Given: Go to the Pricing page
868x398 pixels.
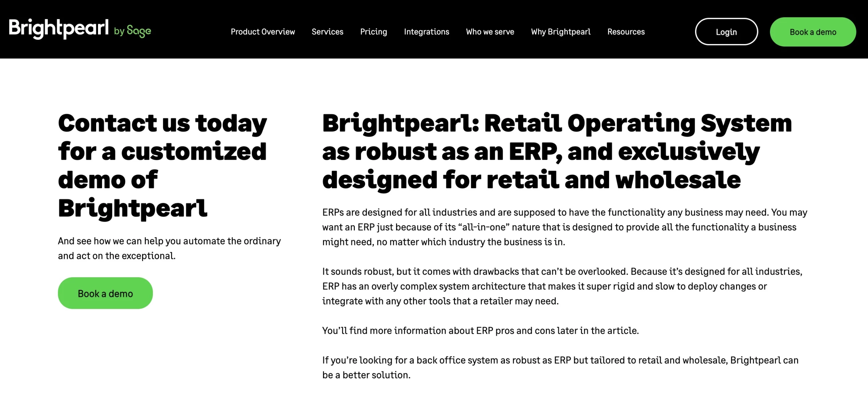Looking at the screenshot, I should tap(374, 32).
